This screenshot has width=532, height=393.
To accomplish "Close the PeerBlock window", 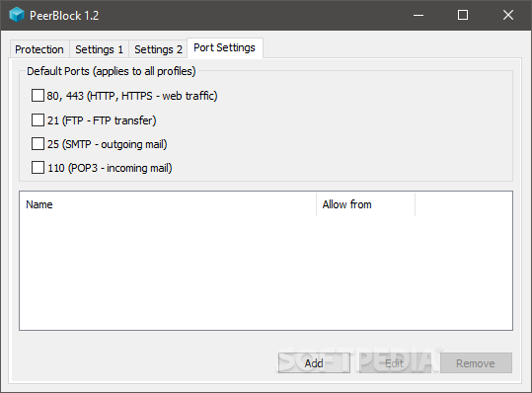I will [x=508, y=15].
